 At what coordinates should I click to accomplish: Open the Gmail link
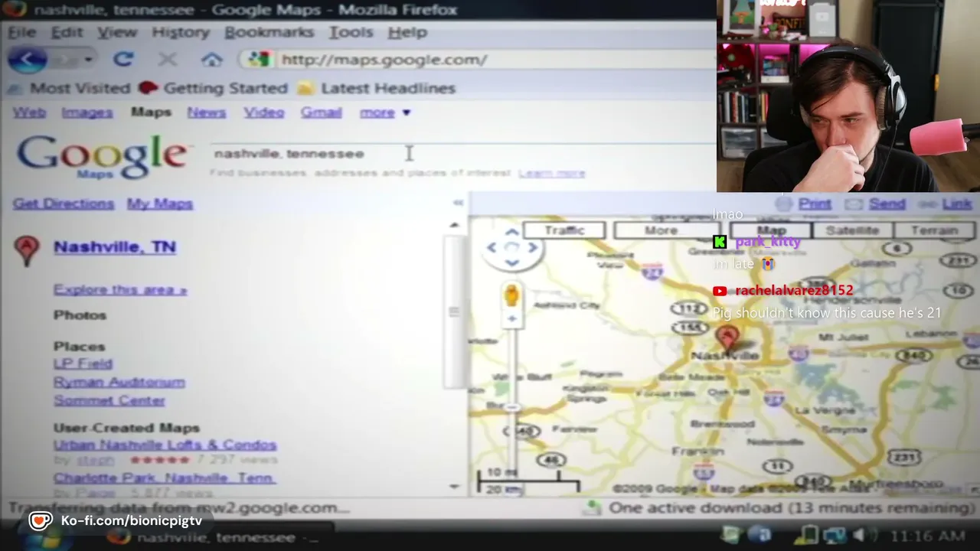321,112
